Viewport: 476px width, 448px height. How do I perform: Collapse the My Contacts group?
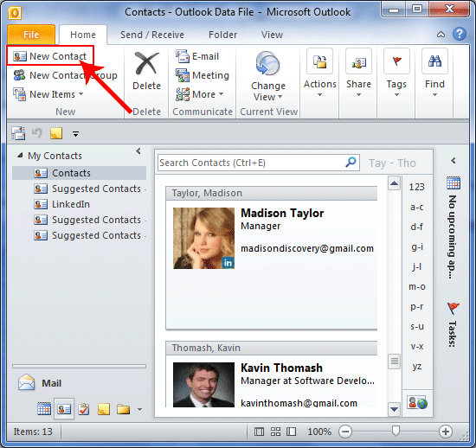[20, 156]
